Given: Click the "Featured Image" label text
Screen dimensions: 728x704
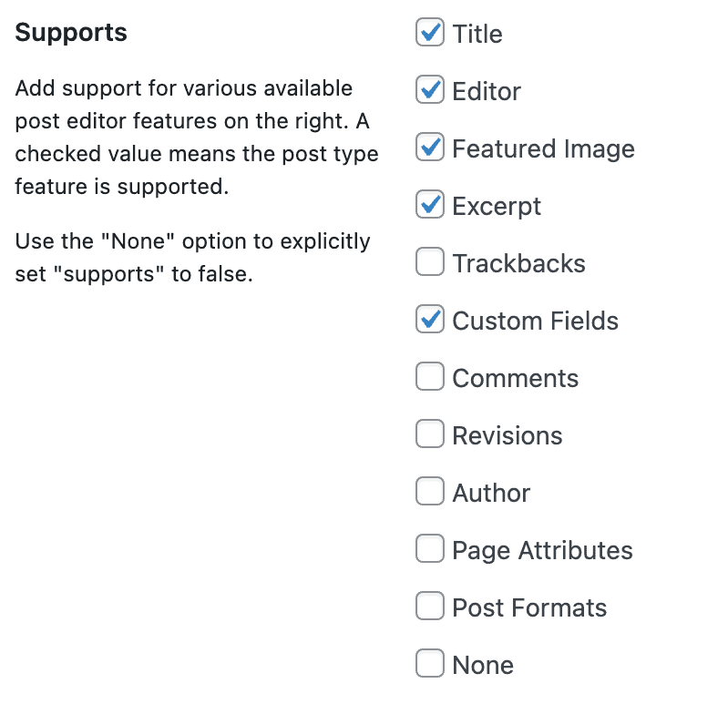Looking at the screenshot, I should pyautogui.click(x=543, y=148).
